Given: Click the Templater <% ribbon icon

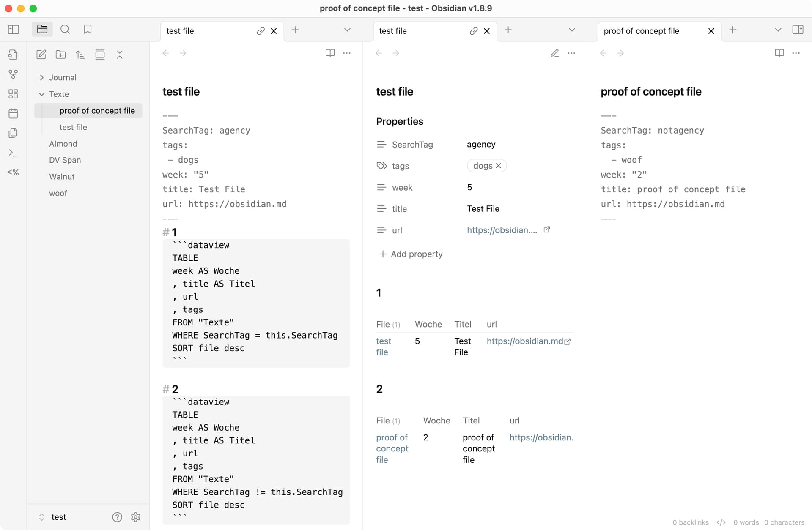Looking at the screenshot, I should coord(13,172).
